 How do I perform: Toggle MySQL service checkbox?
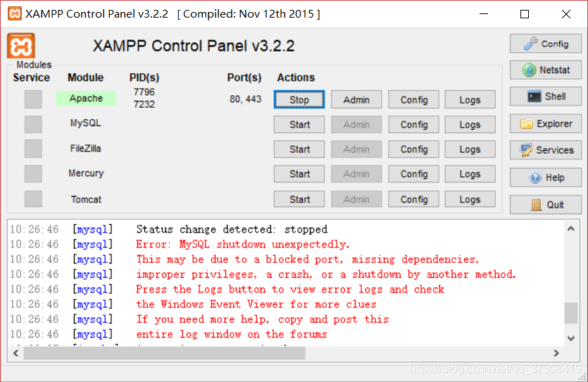[33, 124]
